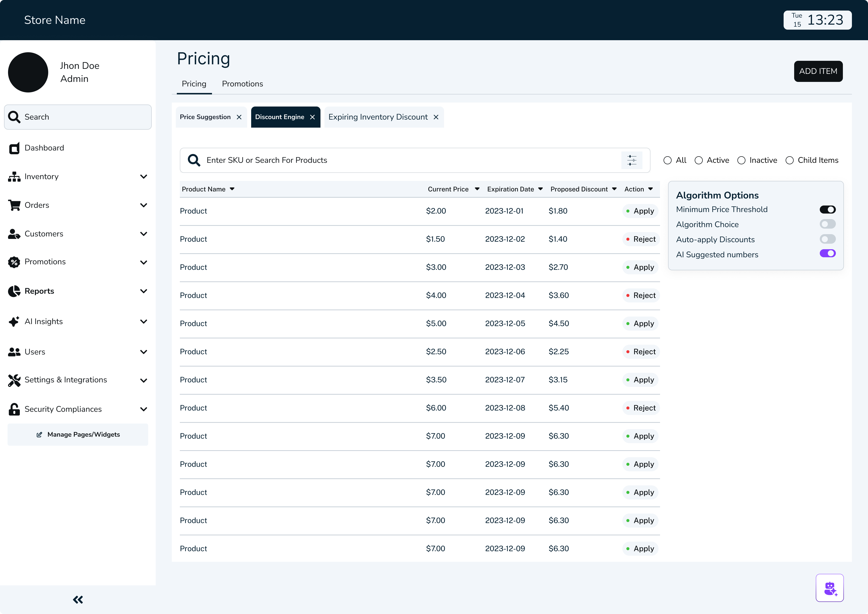This screenshot has width=868, height=614.
Task: Click the Security Compliances lock icon
Action: pyautogui.click(x=14, y=409)
